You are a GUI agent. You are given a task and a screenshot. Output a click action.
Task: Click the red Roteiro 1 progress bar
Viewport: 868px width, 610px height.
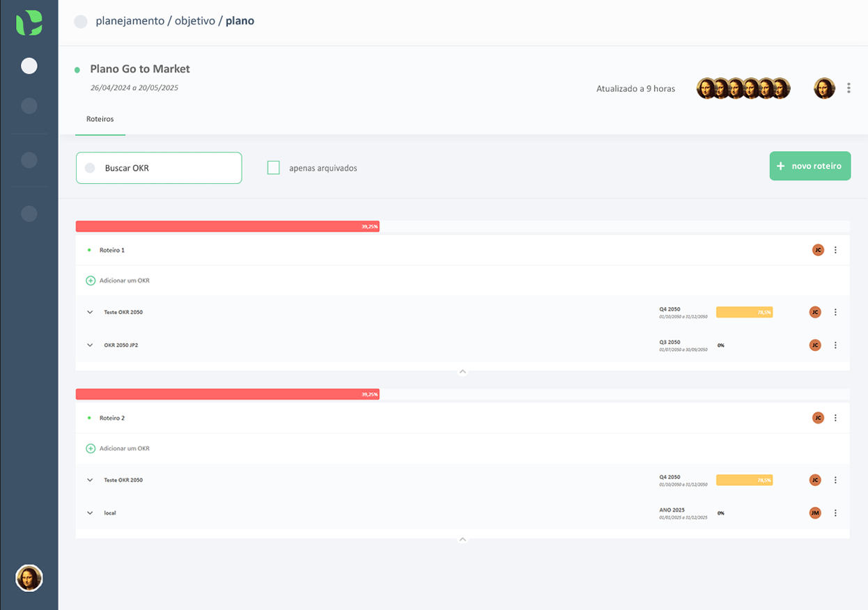tap(227, 226)
